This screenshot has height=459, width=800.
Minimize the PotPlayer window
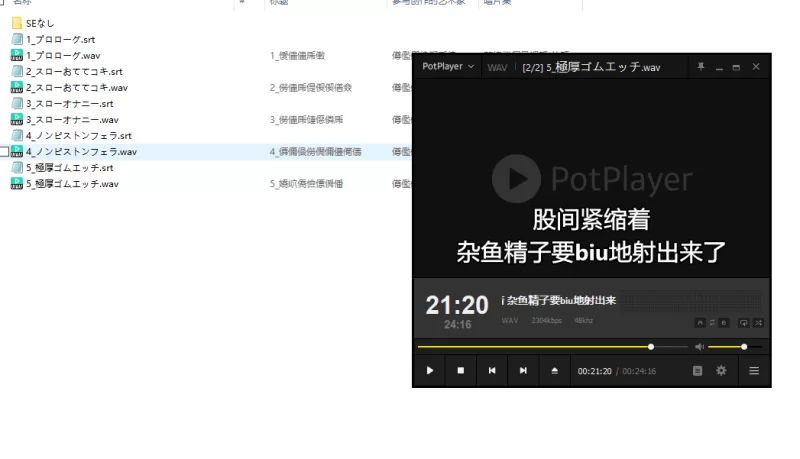(719, 67)
